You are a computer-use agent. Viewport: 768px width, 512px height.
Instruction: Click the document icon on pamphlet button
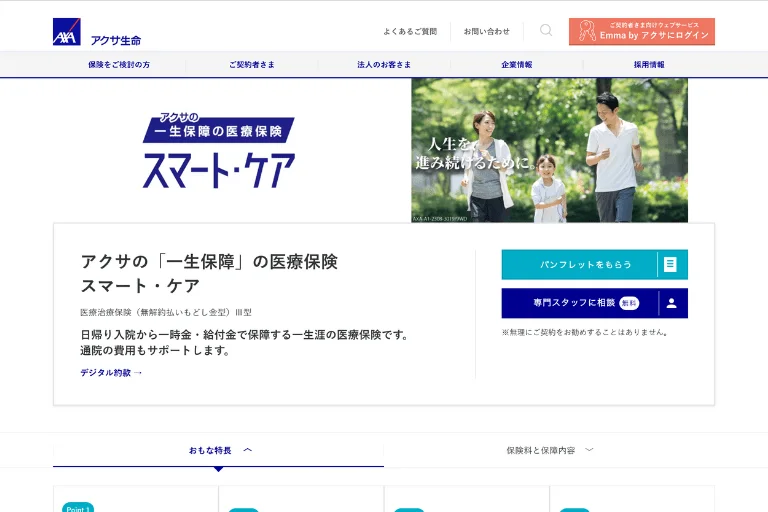[670, 265]
